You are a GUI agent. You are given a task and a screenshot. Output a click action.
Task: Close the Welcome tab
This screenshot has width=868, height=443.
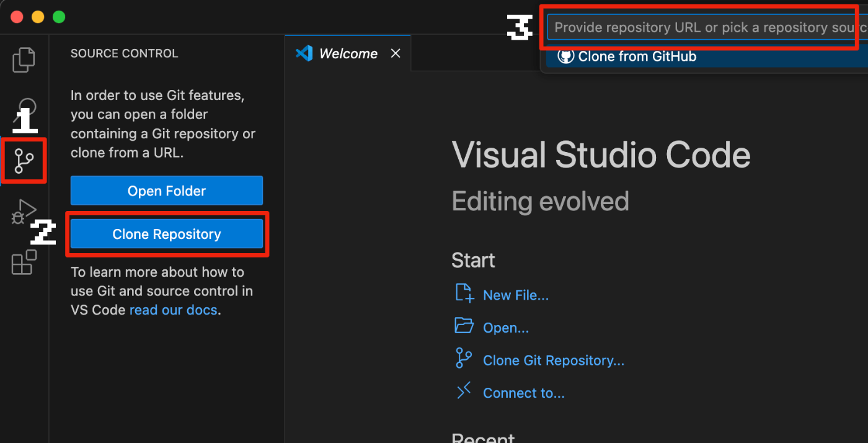point(396,54)
